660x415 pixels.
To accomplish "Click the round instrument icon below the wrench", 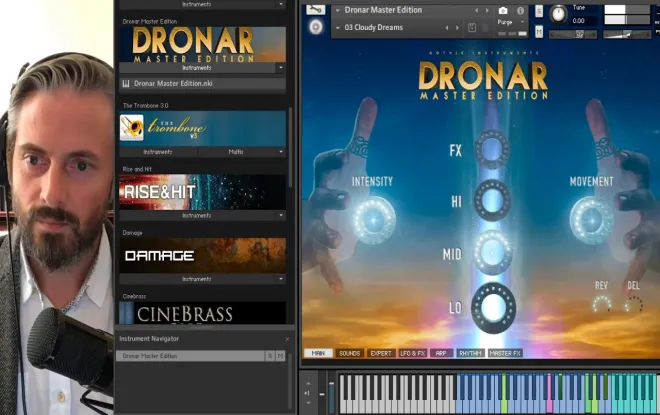I will pyautogui.click(x=316, y=27).
